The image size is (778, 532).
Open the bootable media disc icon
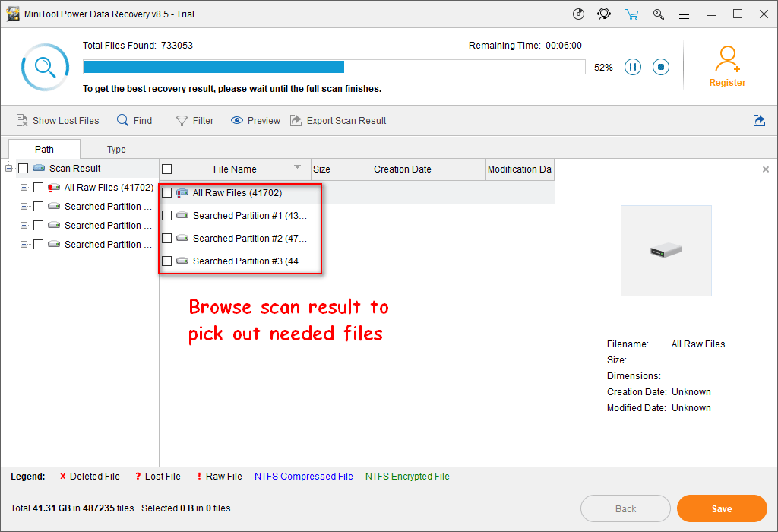pyautogui.click(x=578, y=14)
